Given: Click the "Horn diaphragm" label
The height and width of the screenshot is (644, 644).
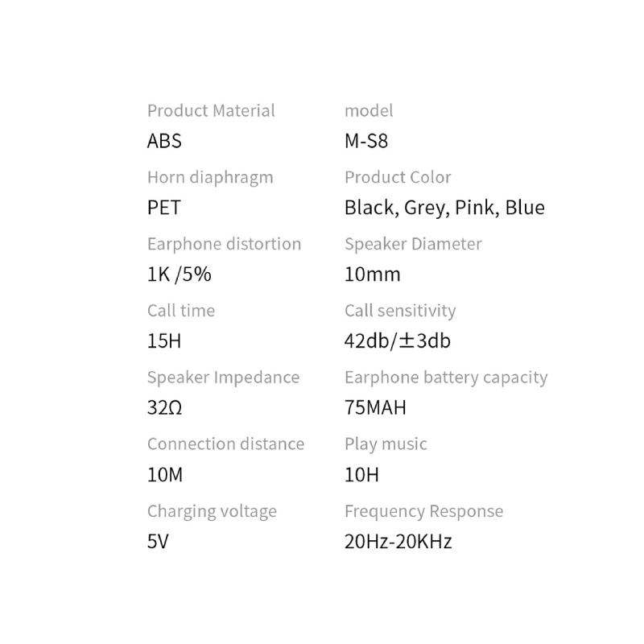Looking at the screenshot, I should click(210, 177).
